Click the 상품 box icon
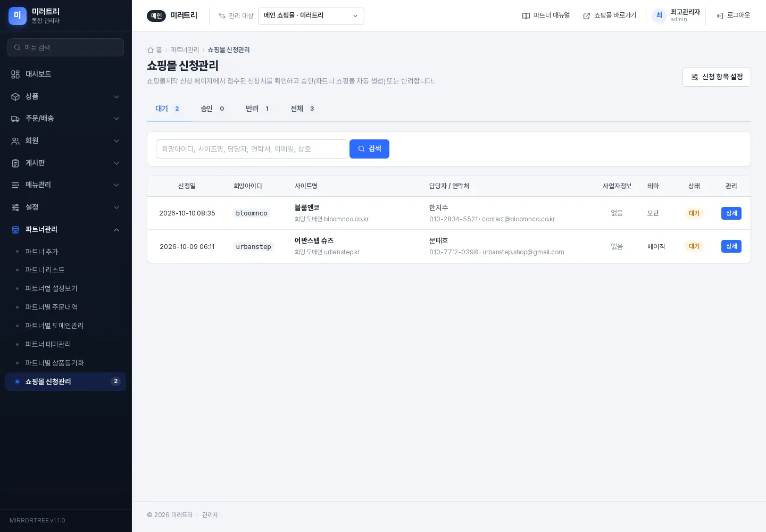Image resolution: width=766 pixels, height=532 pixels. pos(15,97)
